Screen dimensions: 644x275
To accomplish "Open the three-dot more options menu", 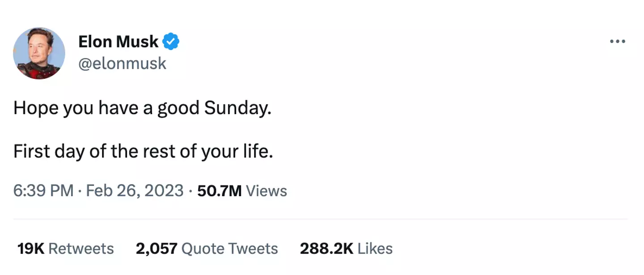I will (617, 42).
